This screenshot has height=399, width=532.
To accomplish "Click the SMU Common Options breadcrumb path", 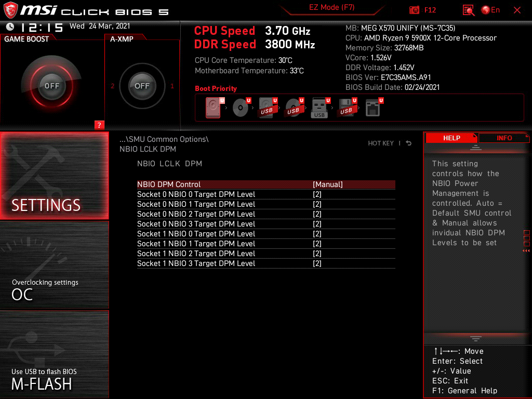I will coord(164,139).
